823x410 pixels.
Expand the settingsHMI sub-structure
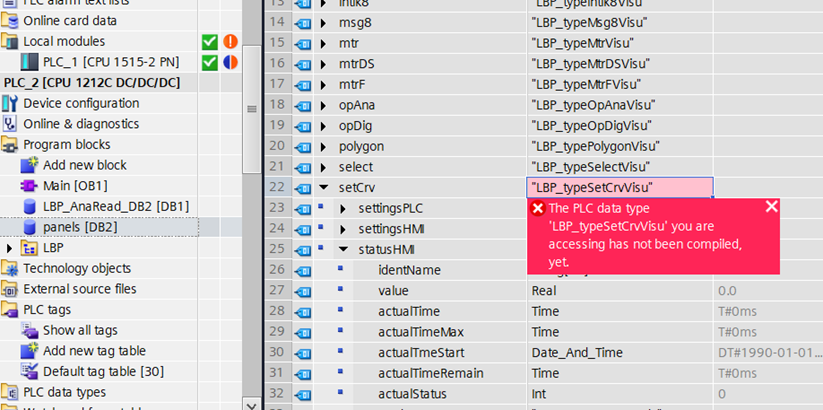[343, 229]
